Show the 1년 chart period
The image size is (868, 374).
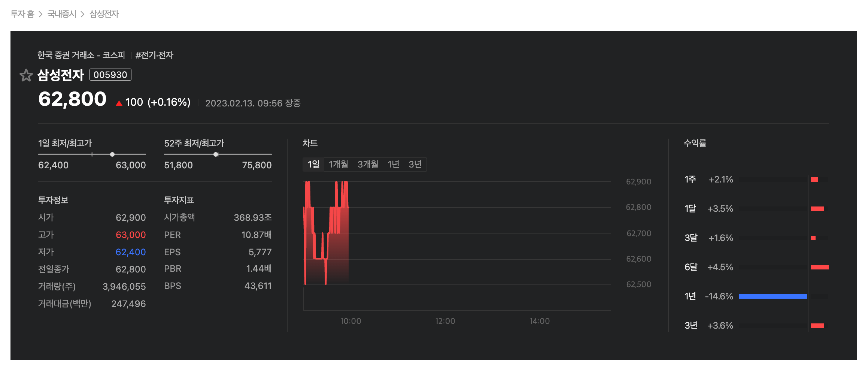(393, 164)
